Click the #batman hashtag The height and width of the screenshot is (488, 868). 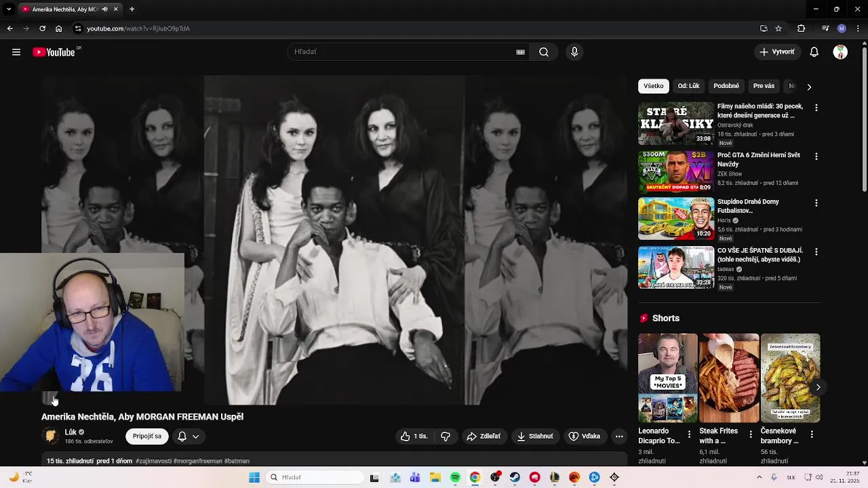(x=237, y=461)
